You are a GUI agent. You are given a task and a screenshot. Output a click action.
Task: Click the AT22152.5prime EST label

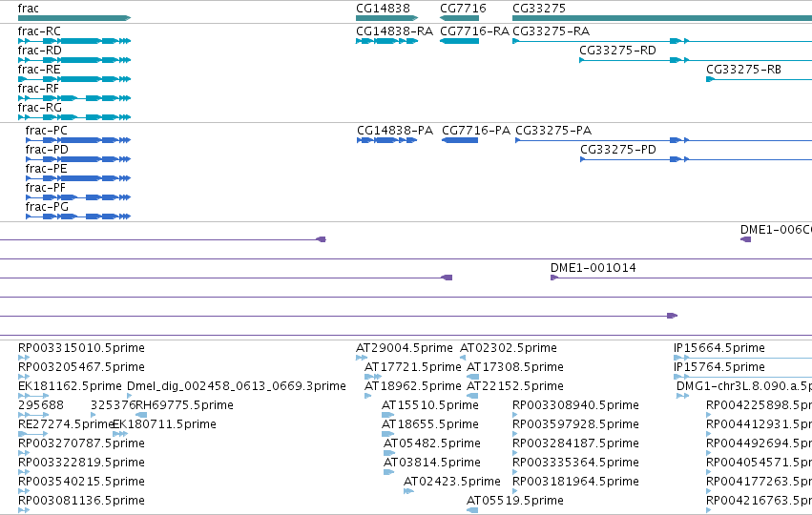[515, 386]
